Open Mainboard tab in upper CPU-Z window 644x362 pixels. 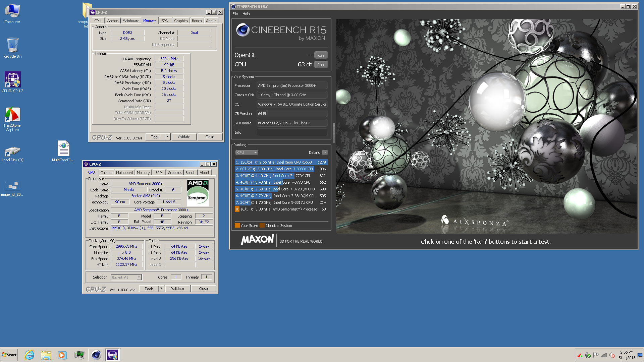[x=131, y=21]
